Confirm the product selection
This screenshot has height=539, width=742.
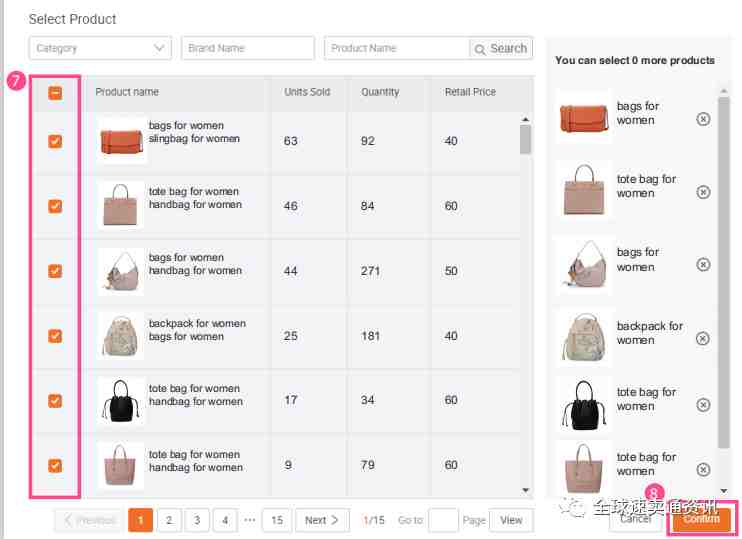(701, 519)
